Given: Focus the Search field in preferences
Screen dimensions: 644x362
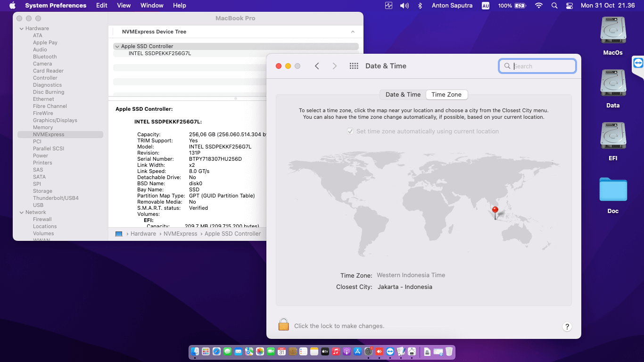Looking at the screenshot, I should (537, 66).
